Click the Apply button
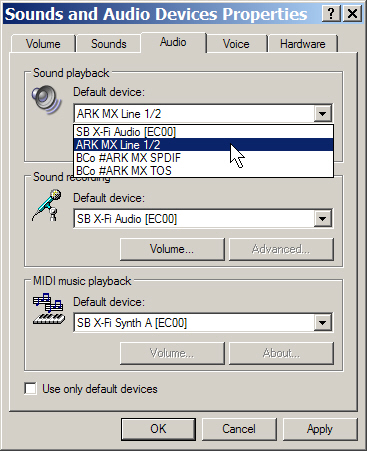367x451 pixels. [320, 429]
